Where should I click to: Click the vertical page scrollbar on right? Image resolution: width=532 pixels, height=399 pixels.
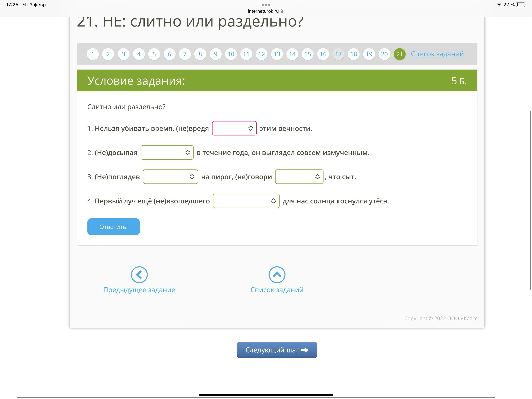point(530,200)
